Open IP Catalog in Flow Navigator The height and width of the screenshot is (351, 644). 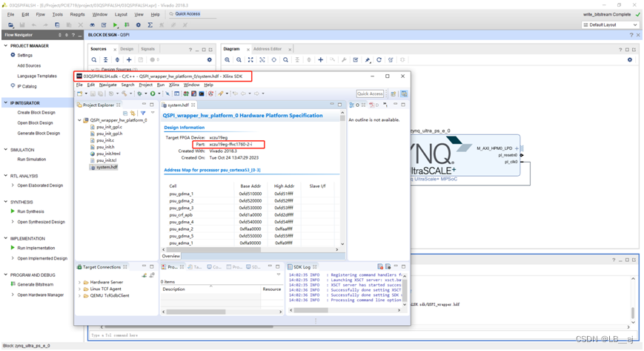coord(27,86)
